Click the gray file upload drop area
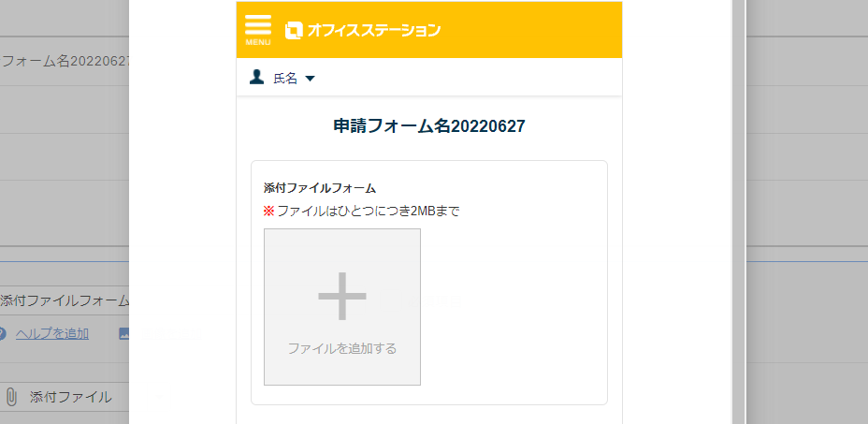Image resolution: width=868 pixels, height=424 pixels. pyautogui.click(x=342, y=307)
